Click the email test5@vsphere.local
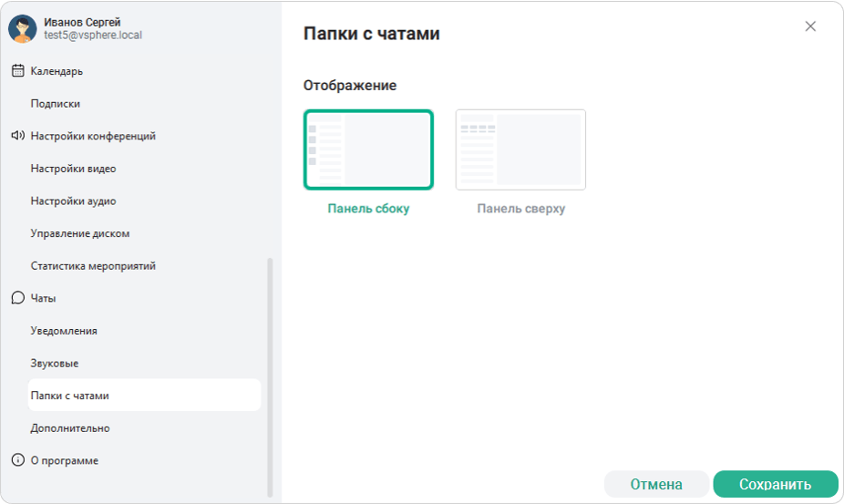Screen dimensions: 844x504 (x=93, y=35)
